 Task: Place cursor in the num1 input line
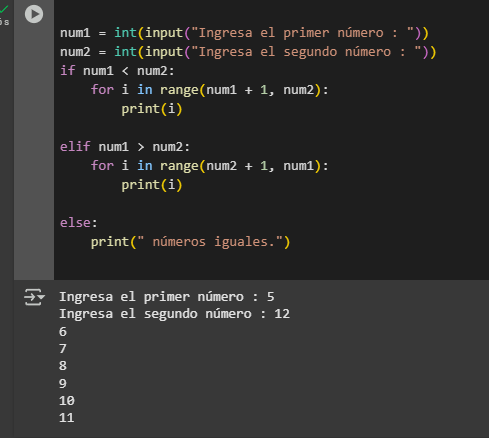pos(244,33)
